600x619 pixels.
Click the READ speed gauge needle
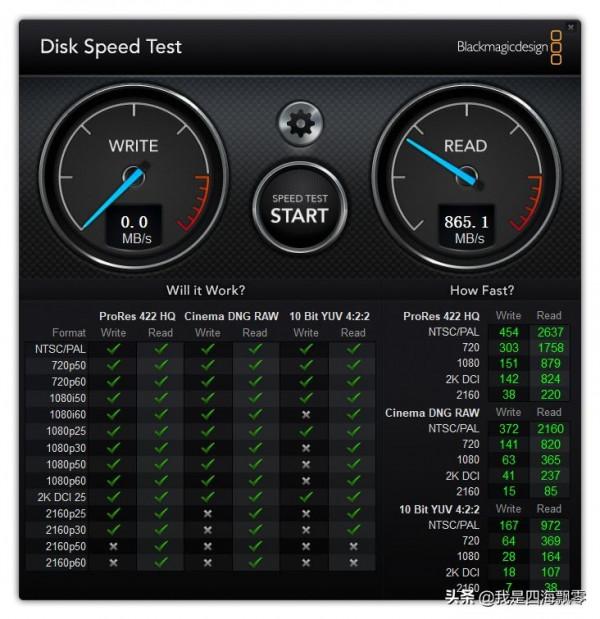441,161
